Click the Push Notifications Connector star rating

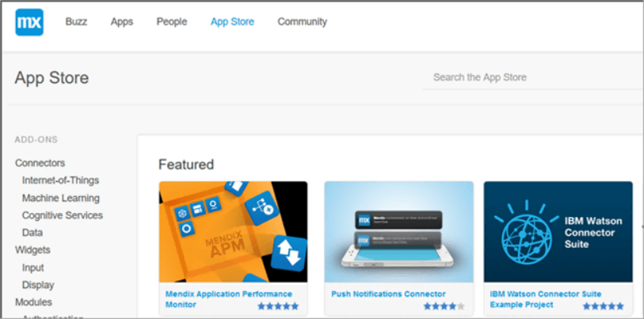[x=444, y=306]
